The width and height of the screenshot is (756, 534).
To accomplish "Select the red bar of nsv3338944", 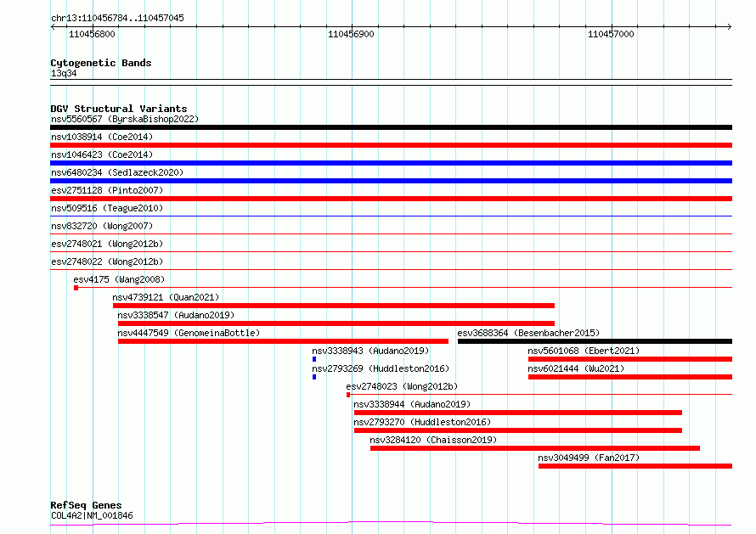I will click(x=518, y=413).
